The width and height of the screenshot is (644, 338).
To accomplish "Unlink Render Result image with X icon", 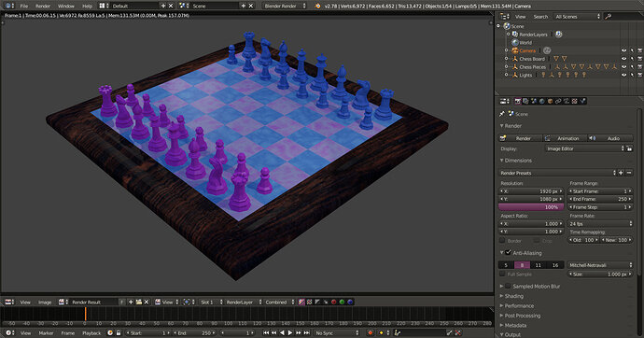I will pyautogui.click(x=147, y=303).
